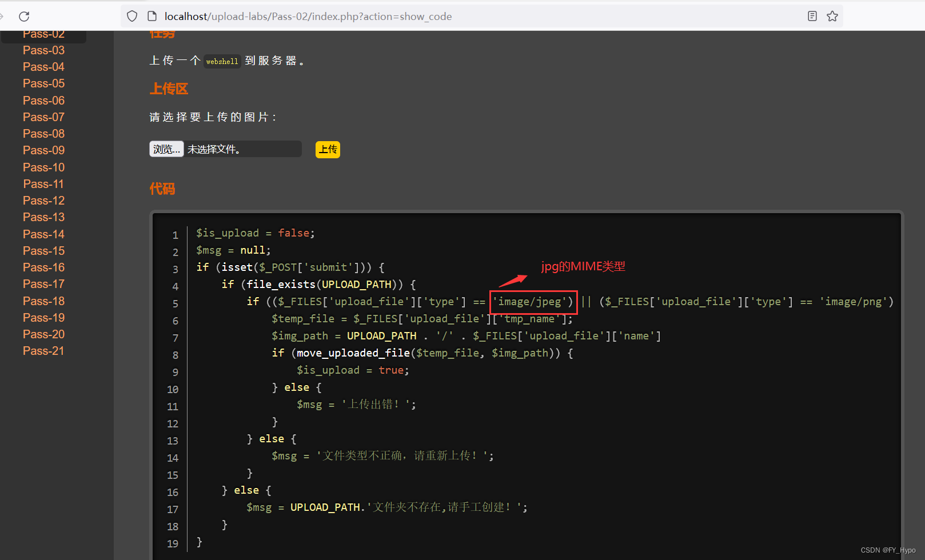Click the shield tracking protection icon
The image size is (925, 560).
[132, 17]
